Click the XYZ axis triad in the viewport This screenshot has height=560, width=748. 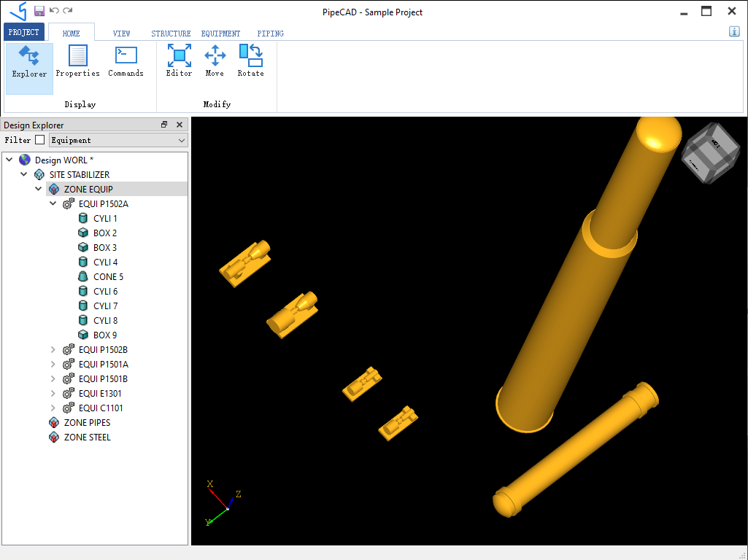pyautogui.click(x=223, y=503)
